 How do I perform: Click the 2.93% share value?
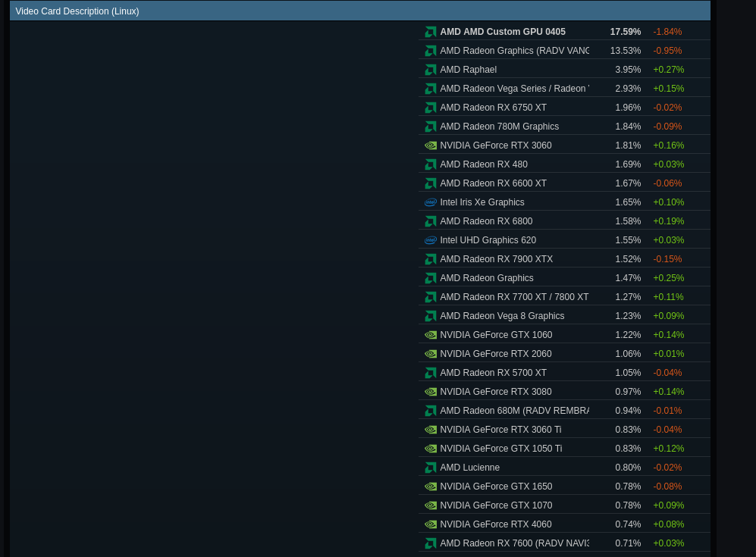click(x=628, y=89)
